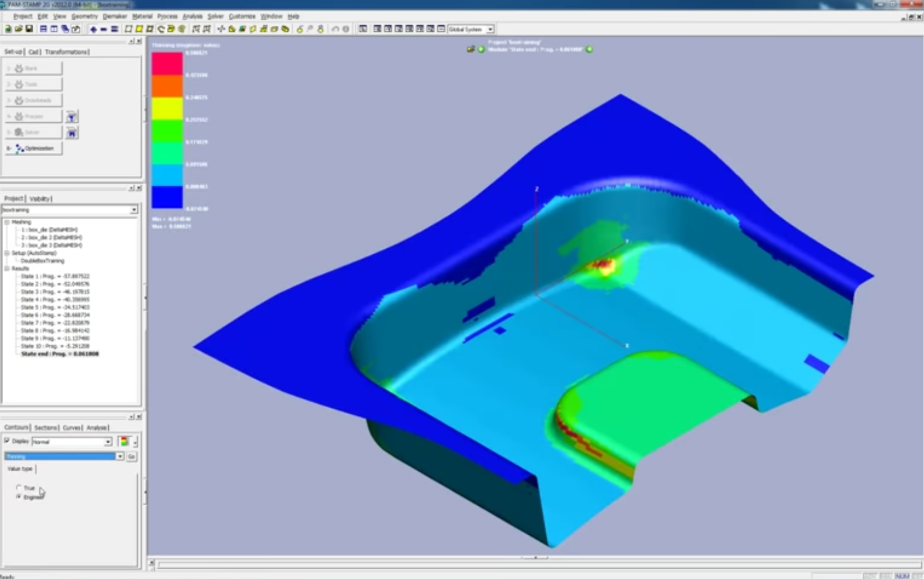This screenshot has height=579, width=924.
Task: Toggle the Display checkbox in Contours panel
Action: (8, 441)
